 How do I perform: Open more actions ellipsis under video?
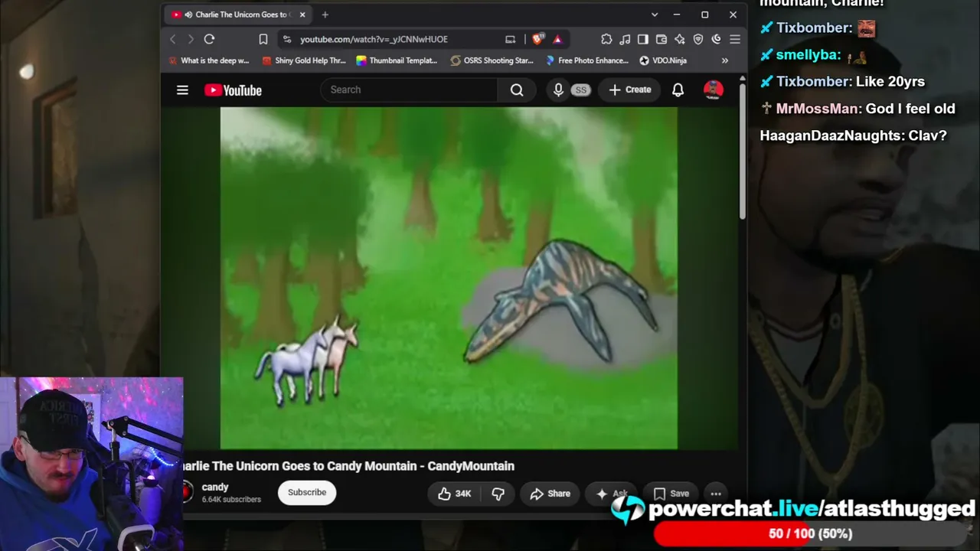(716, 494)
